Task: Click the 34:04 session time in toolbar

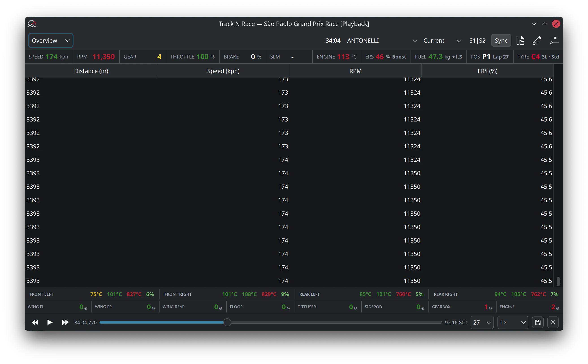Action: coord(333,40)
